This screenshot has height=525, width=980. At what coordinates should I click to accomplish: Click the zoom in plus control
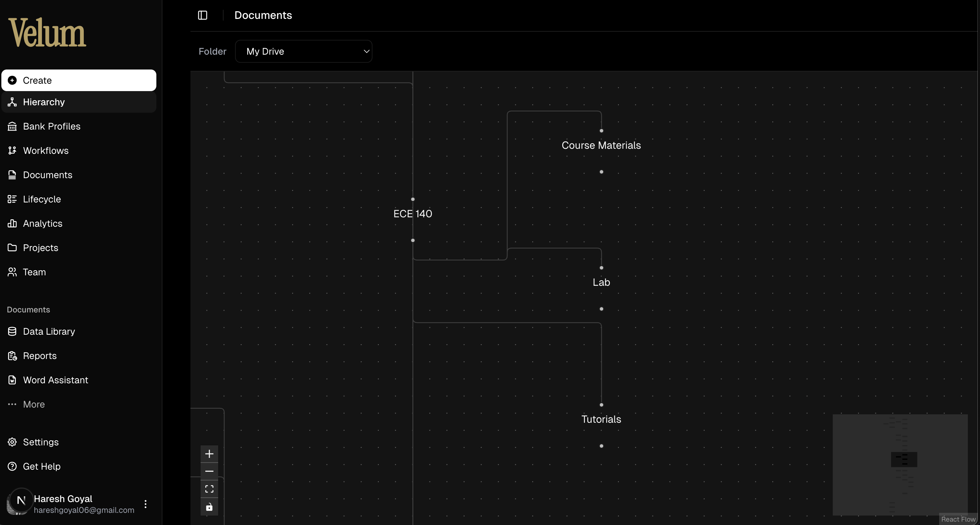point(209,453)
